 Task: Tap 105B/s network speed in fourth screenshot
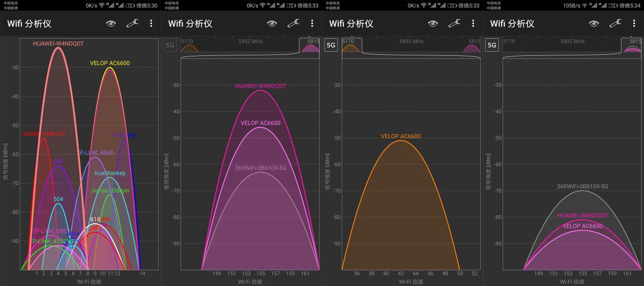pyautogui.click(x=572, y=6)
